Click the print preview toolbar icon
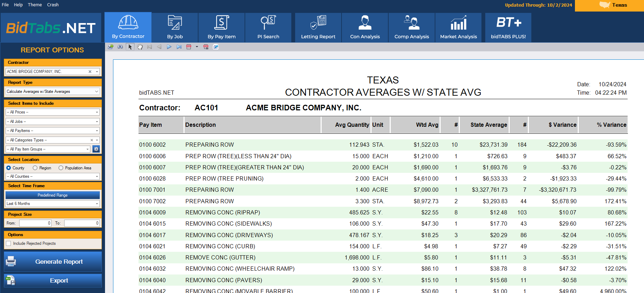Image resolution: width=644 pixels, height=293 pixels. coord(111,47)
